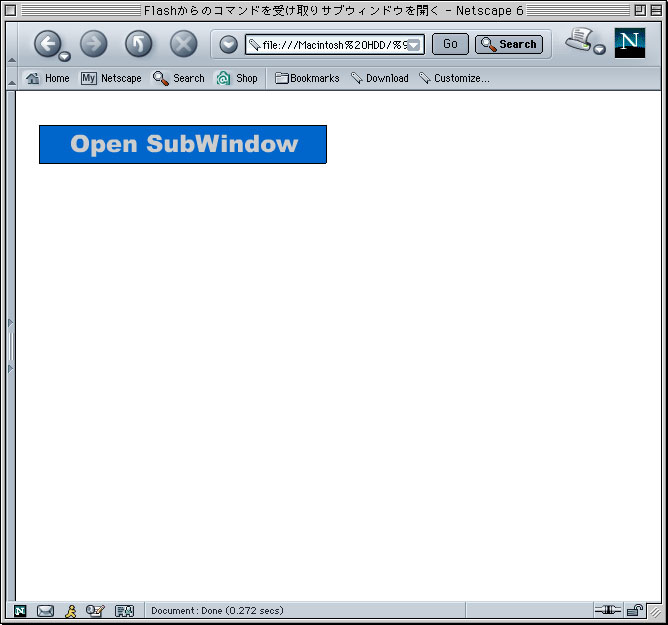This screenshot has width=668, height=625.
Task: Open Search link in personal toolbar
Action: tap(179, 78)
